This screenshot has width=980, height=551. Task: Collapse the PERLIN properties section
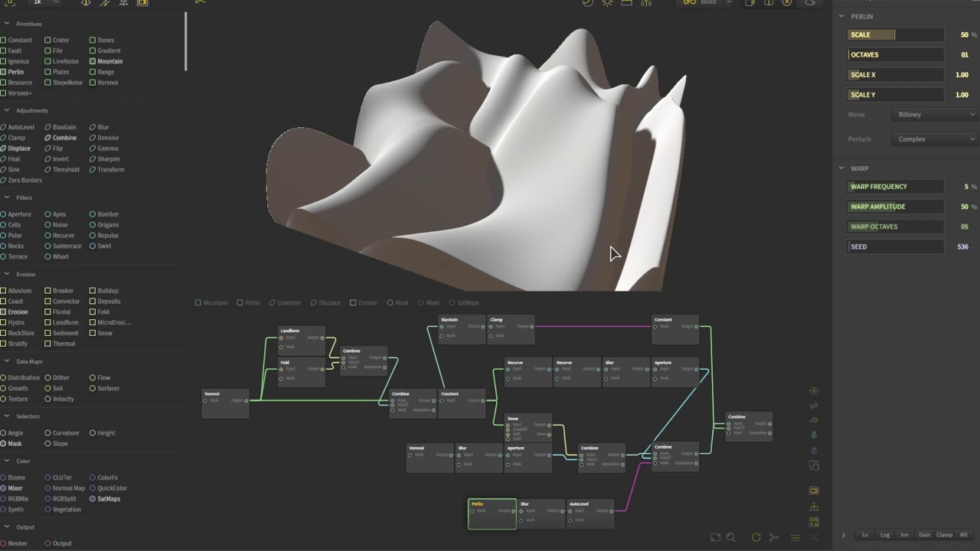841,16
